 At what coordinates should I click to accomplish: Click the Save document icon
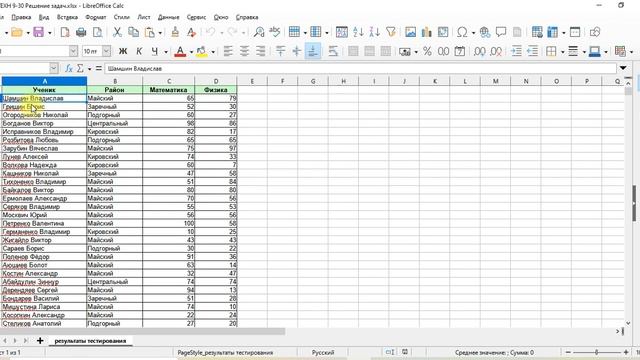[38, 32]
